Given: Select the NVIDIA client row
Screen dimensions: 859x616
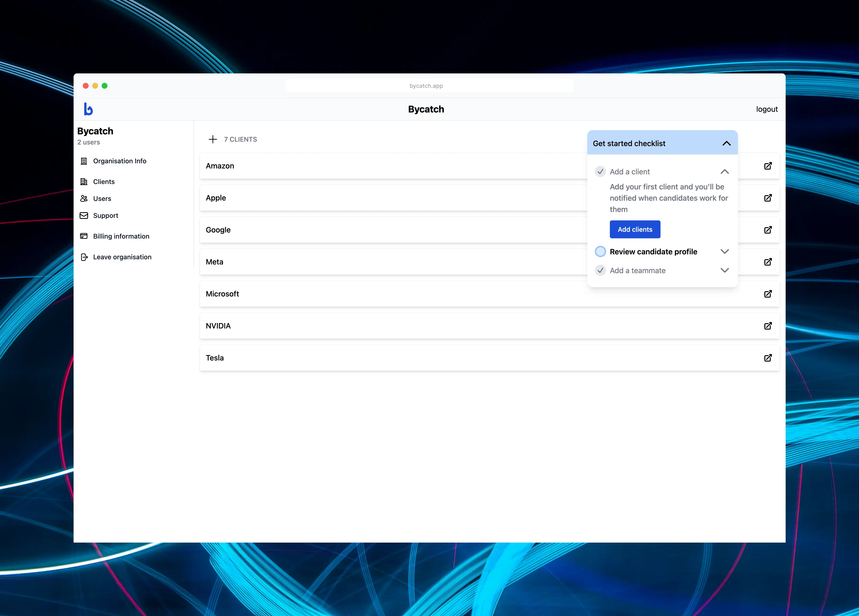Looking at the screenshot, I should 489,326.
